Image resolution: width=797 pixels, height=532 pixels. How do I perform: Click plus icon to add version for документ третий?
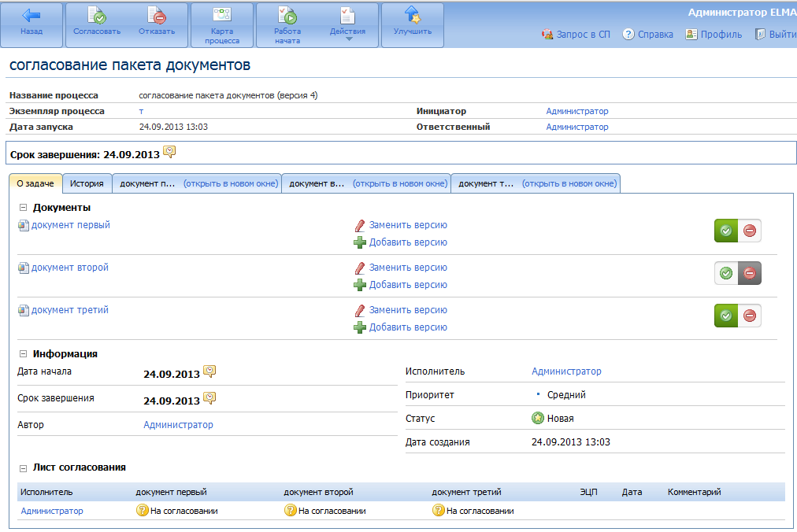360,327
